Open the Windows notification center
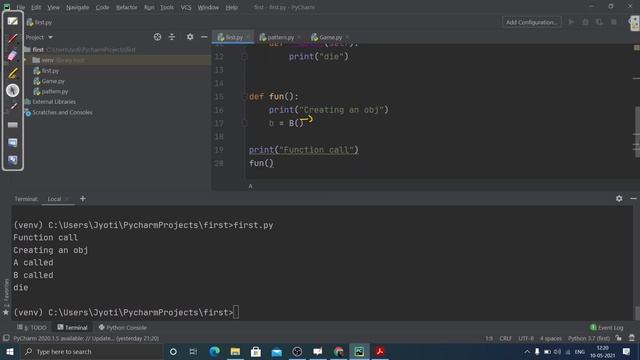This screenshot has width=640, height=360. pyautogui.click(x=627, y=351)
